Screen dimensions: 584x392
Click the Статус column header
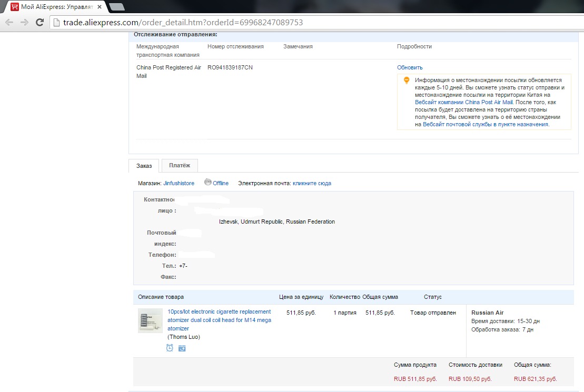pos(433,297)
